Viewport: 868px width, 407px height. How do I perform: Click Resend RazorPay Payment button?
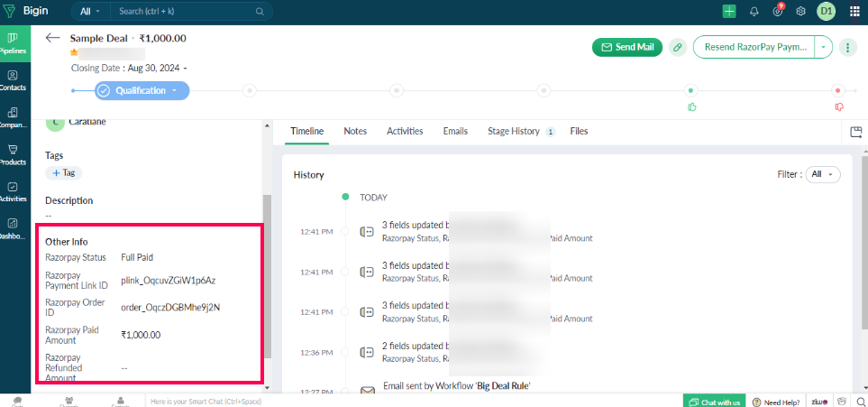coord(754,47)
